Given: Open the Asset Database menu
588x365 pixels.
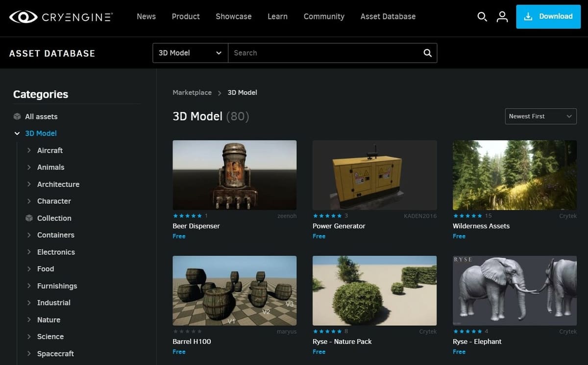Looking at the screenshot, I should tap(388, 17).
